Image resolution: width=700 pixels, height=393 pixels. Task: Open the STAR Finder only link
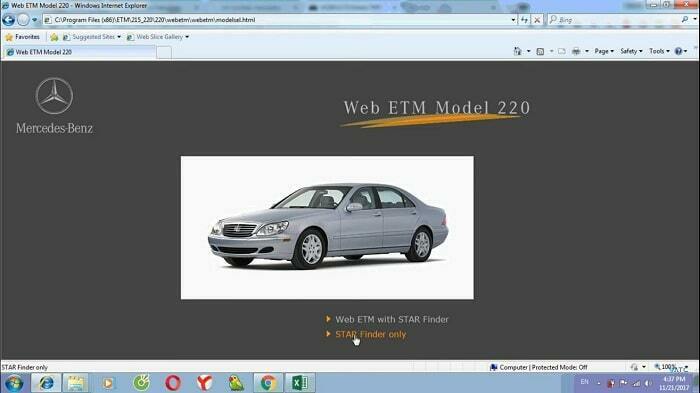click(x=371, y=334)
